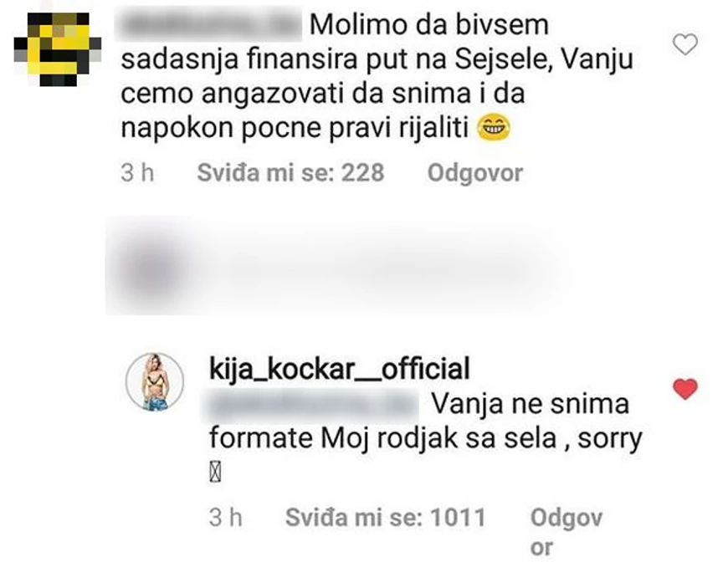View likers via 'Sviđa mi se: 1011'
Viewport: 728px width, 562px height.
(x=388, y=518)
